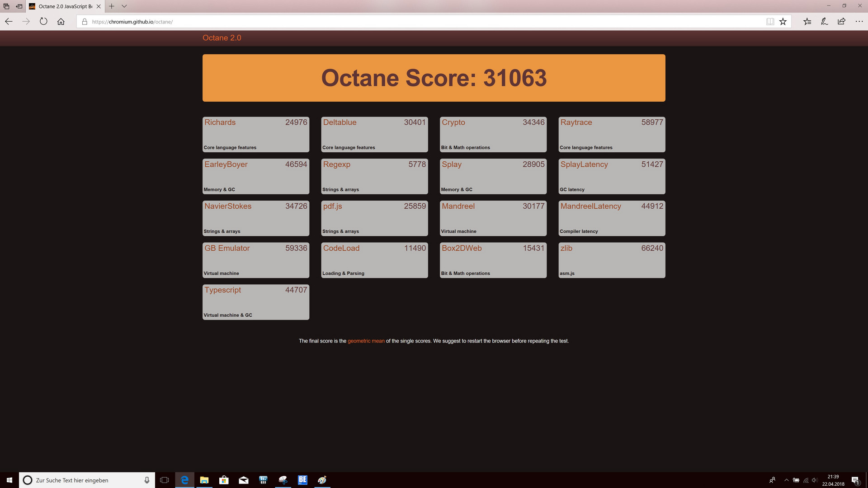This screenshot has width=868, height=488.
Task: Open a new tab with plus
Action: (112, 6)
